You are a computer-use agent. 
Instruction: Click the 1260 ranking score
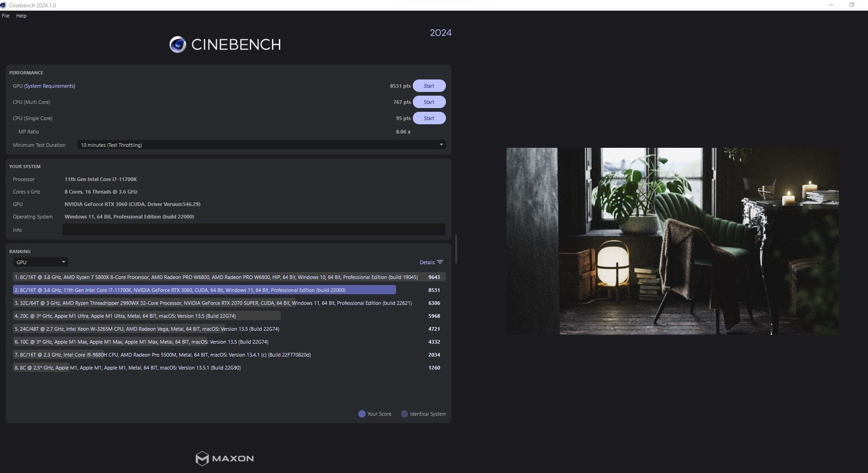click(x=434, y=368)
